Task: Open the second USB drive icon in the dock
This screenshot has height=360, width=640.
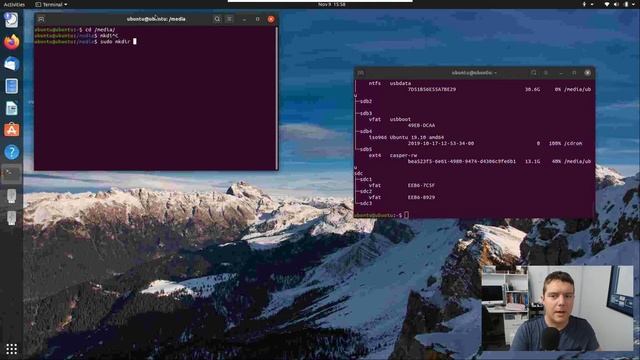Action: tap(11, 218)
